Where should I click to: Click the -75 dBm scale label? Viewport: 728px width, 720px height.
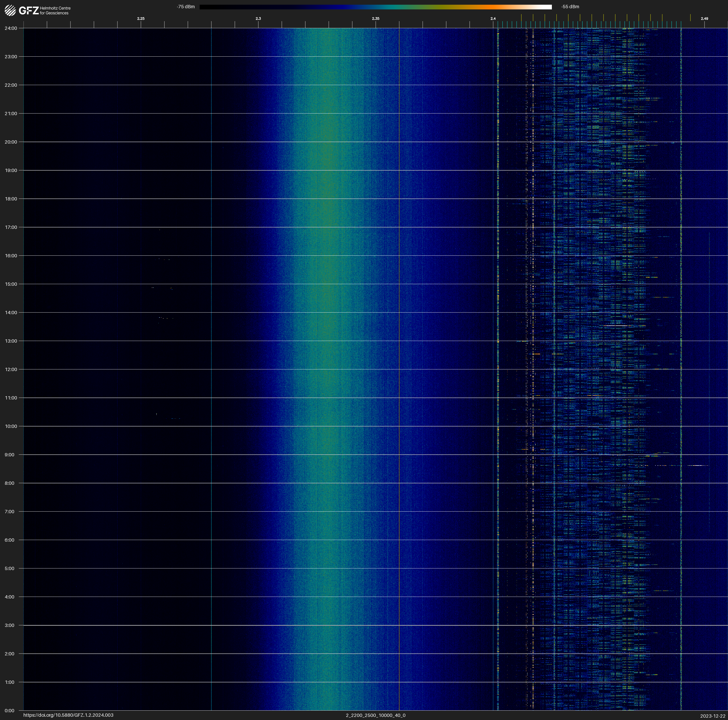point(185,7)
